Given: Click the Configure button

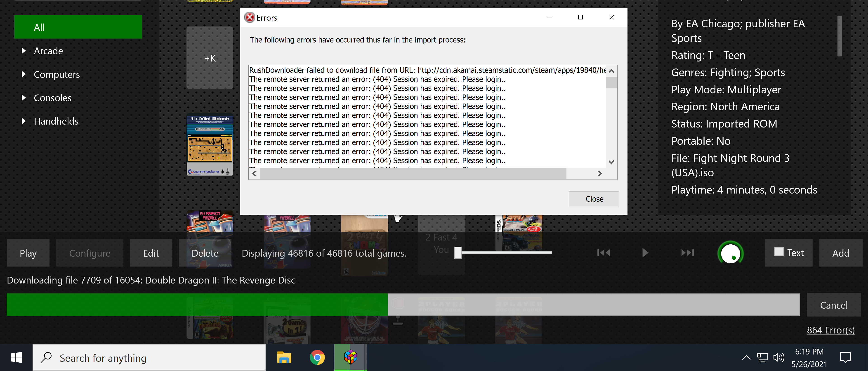Looking at the screenshot, I should [x=90, y=253].
